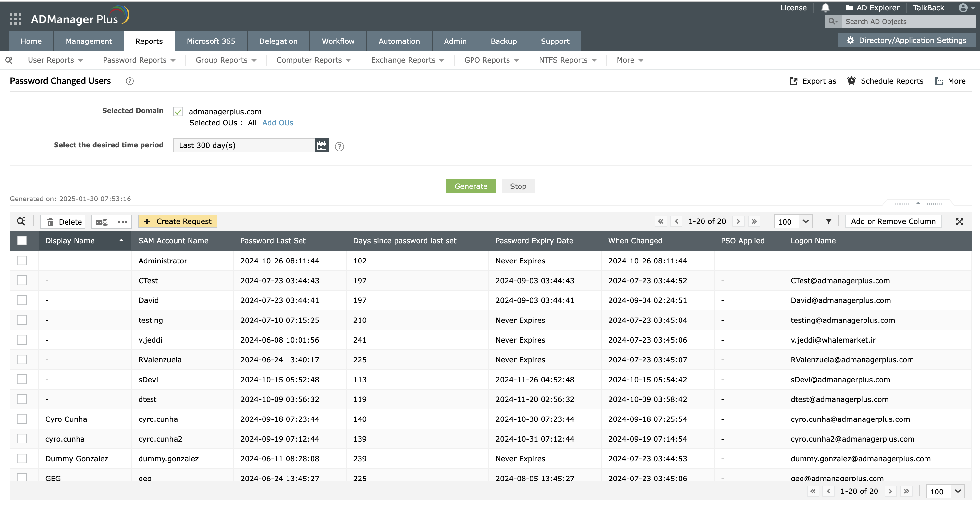Expand the Password Reports dropdown menu

point(139,60)
